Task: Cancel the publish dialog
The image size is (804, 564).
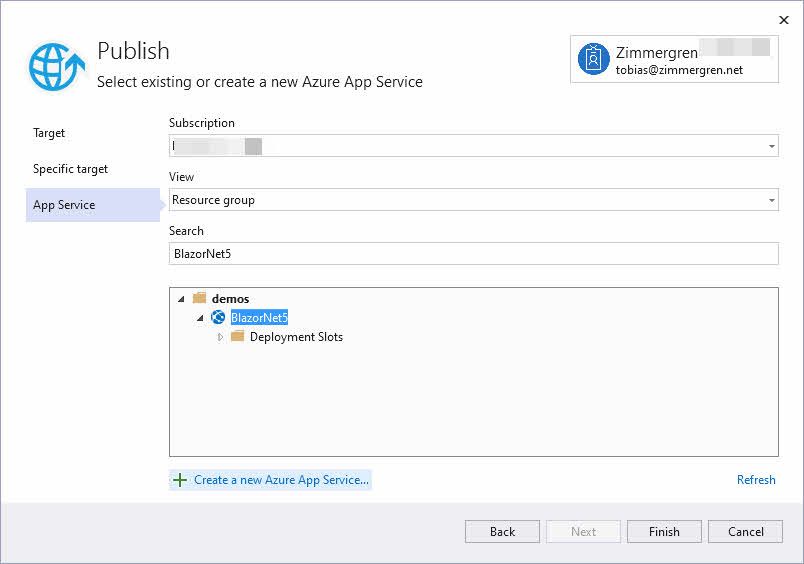Action: [x=745, y=531]
